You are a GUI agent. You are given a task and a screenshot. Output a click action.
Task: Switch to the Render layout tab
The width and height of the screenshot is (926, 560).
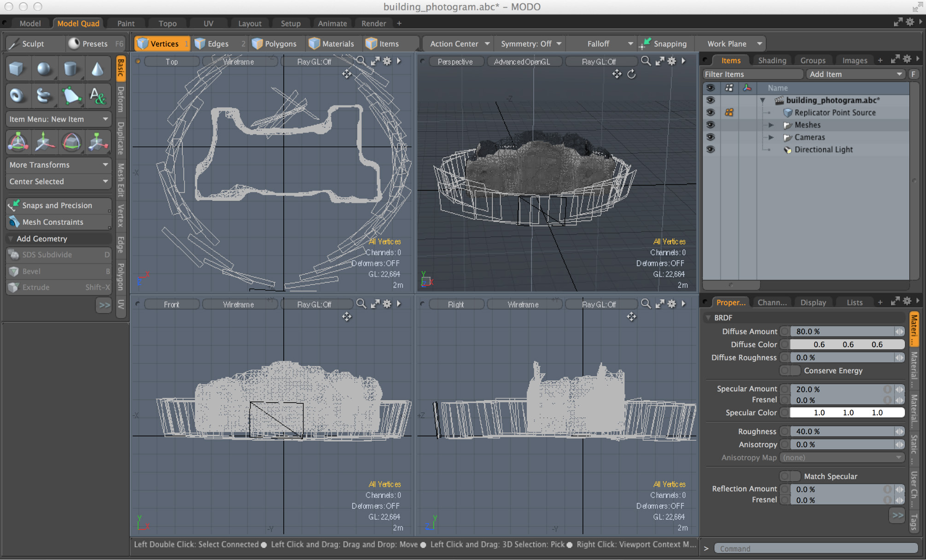point(373,23)
